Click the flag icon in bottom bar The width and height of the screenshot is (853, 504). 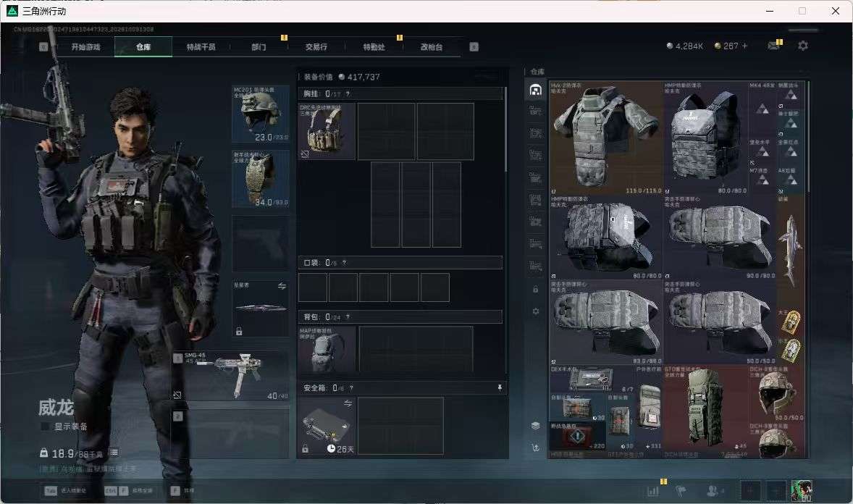(x=681, y=491)
